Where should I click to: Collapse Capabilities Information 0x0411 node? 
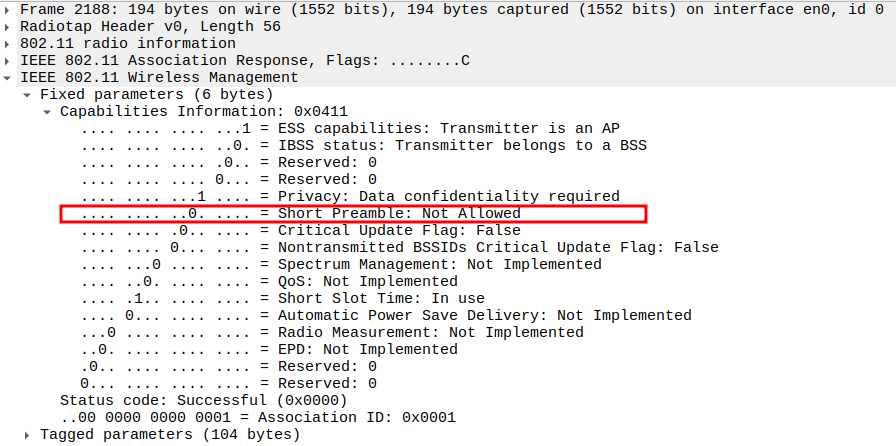[x=48, y=112]
